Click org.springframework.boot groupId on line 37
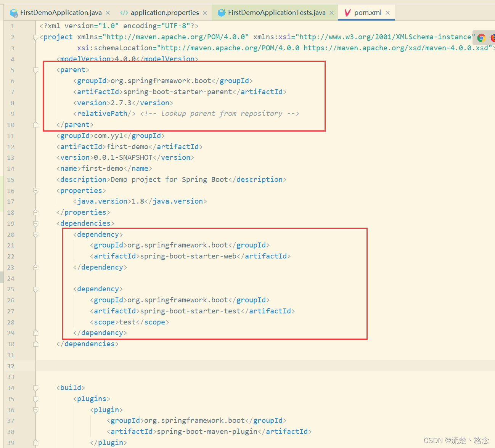The width and height of the screenshot is (495, 448). pos(194,421)
